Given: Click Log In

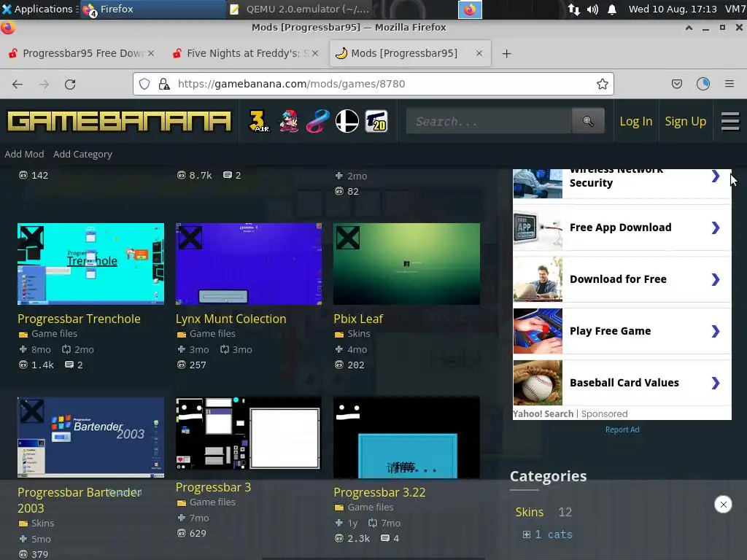Looking at the screenshot, I should pos(636,122).
